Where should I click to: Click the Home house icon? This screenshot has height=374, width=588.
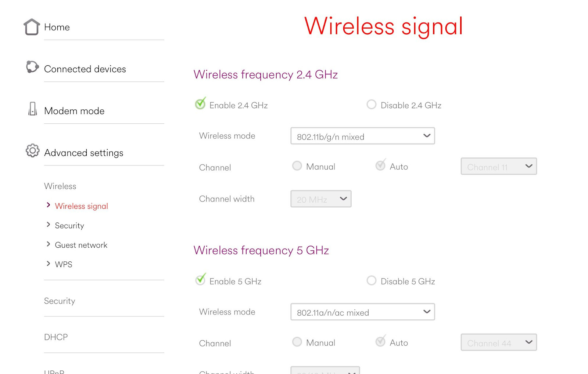click(32, 27)
